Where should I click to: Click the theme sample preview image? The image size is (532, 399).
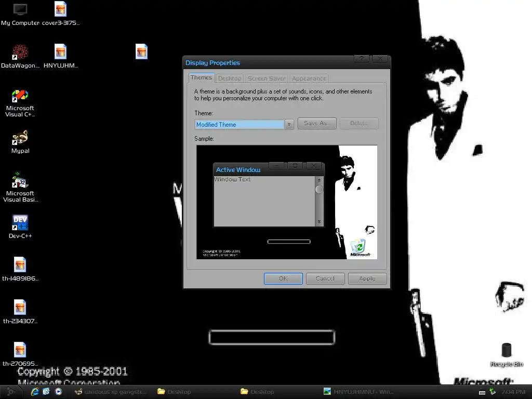click(x=287, y=202)
